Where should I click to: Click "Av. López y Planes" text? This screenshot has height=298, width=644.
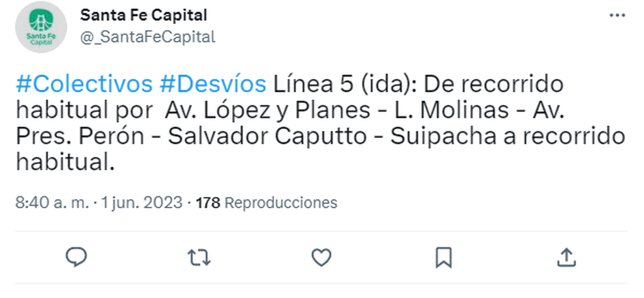pyautogui.click(x=267, y=110)
